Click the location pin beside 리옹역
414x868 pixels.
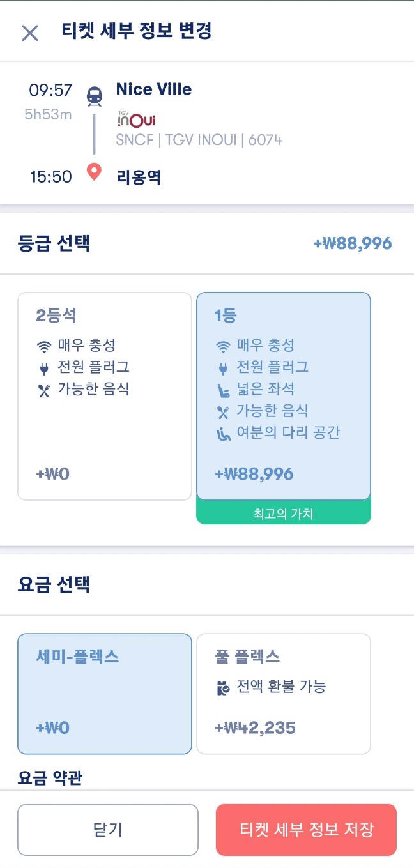[x=93, y=173]
